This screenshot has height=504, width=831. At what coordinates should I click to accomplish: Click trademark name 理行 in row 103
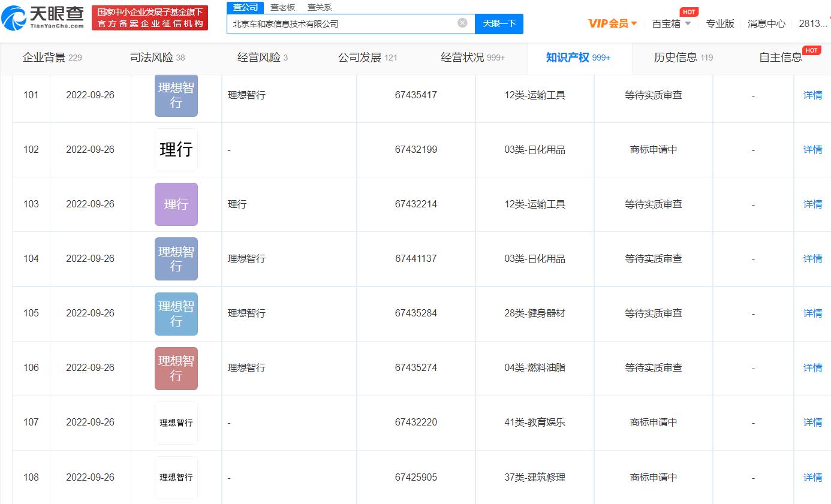(x=237, y=204)
